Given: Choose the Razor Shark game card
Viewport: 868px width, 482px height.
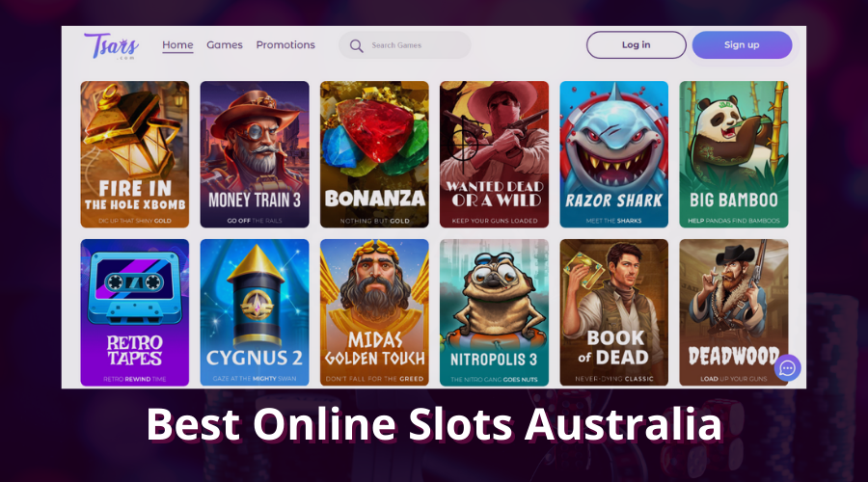Looking at the screenshot, I should [x=614, y=154].
